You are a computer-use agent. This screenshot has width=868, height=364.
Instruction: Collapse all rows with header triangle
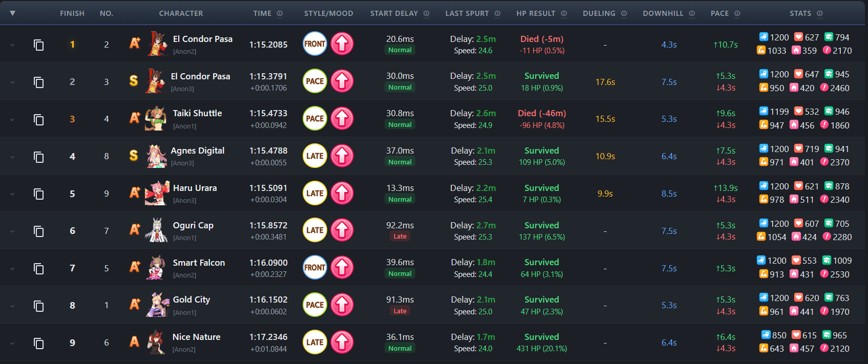[x=12, y=13]
